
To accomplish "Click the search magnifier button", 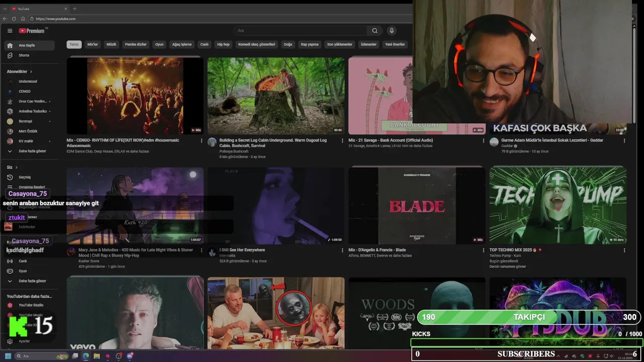I will coord(375,31).
